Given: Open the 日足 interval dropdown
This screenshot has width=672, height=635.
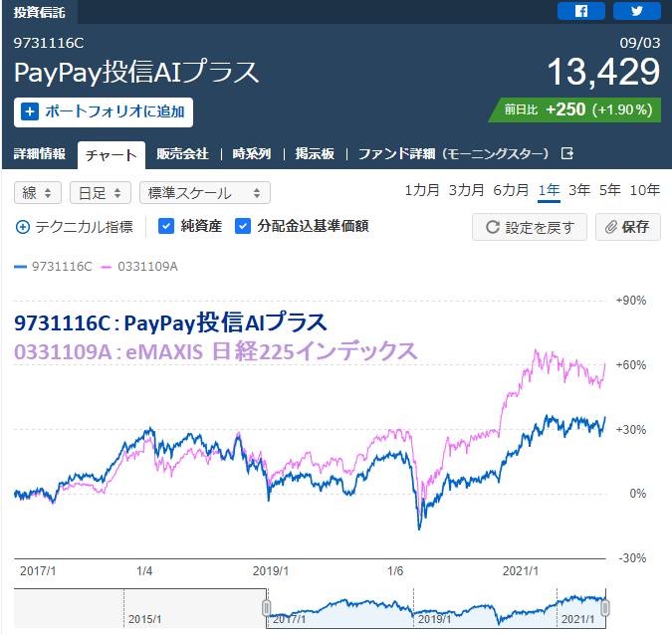Looking at the screenshot, I should tap(101, 193).
